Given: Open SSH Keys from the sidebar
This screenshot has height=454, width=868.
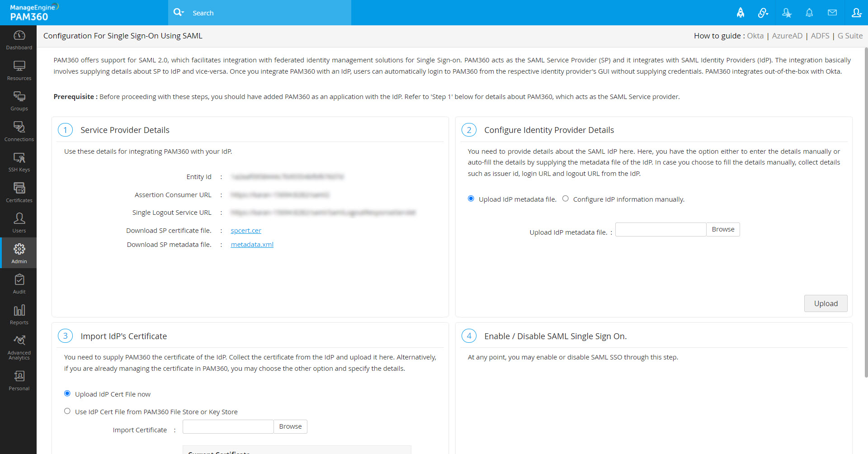Looking at the screenshot, I should tap(19, 161).
